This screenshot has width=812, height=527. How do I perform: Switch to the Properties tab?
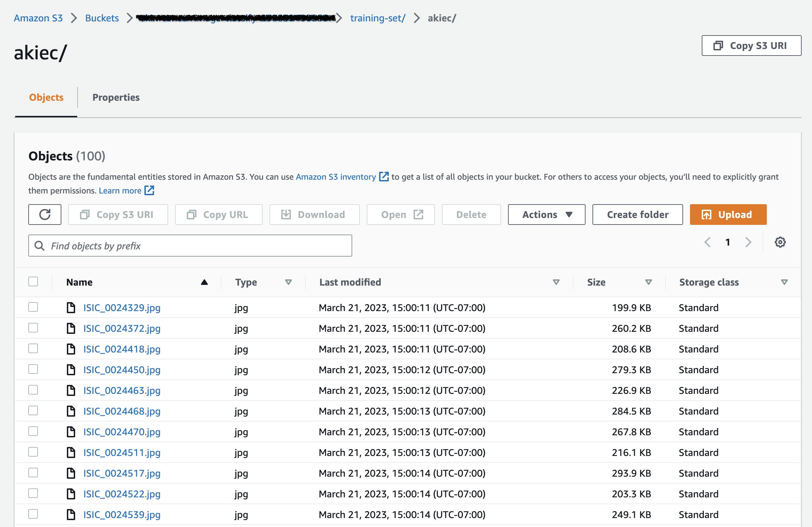[x=116, y=98]
